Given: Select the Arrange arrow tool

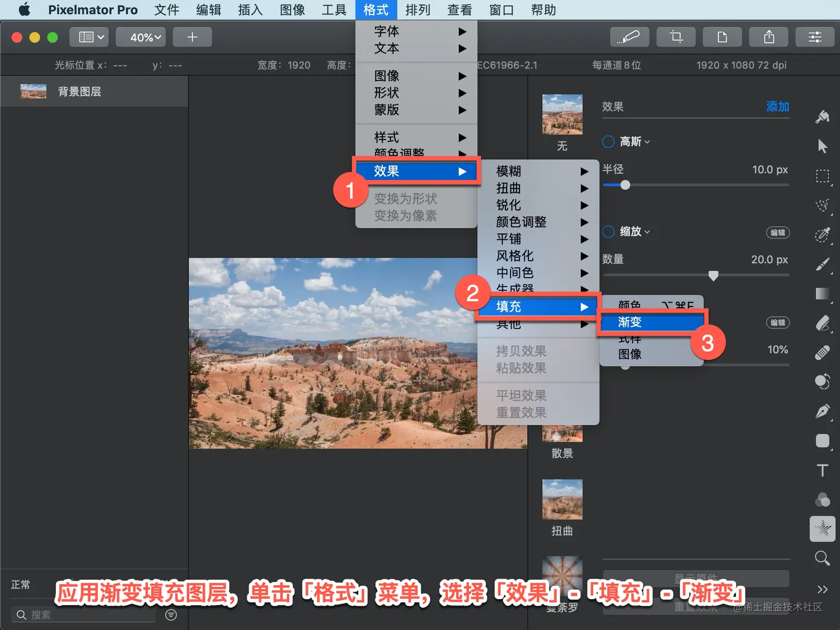Looking at the screenshot, I should tap(822, 146).
